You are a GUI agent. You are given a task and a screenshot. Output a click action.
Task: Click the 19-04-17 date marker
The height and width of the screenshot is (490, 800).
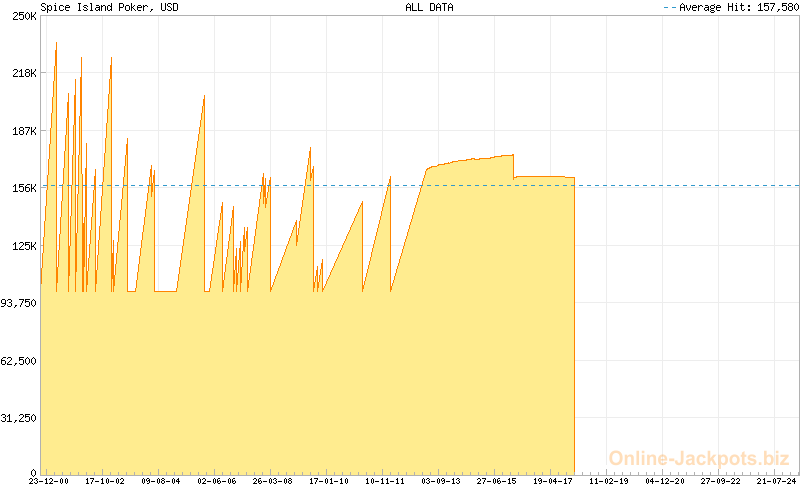pyautogui.click(x=553, y=481)
